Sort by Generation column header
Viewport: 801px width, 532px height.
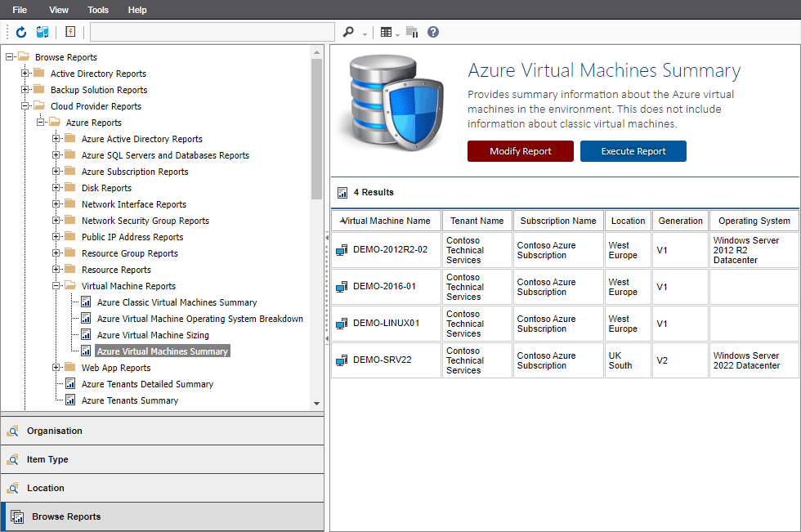click(680, 221)
